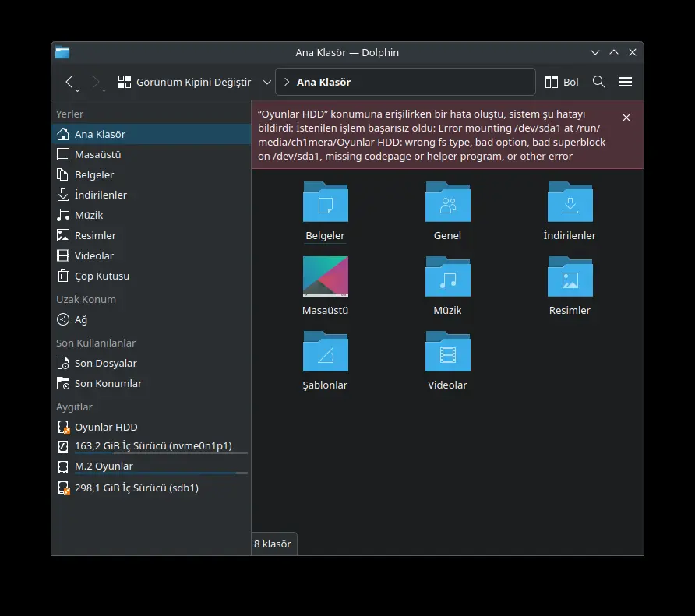Open the hamburger menu

(x=626, y=82)
